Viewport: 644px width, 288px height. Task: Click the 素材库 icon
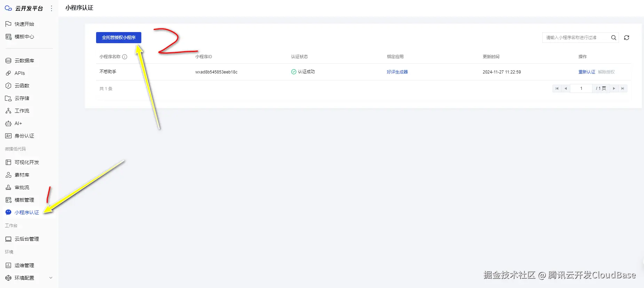tap(8, 175)
